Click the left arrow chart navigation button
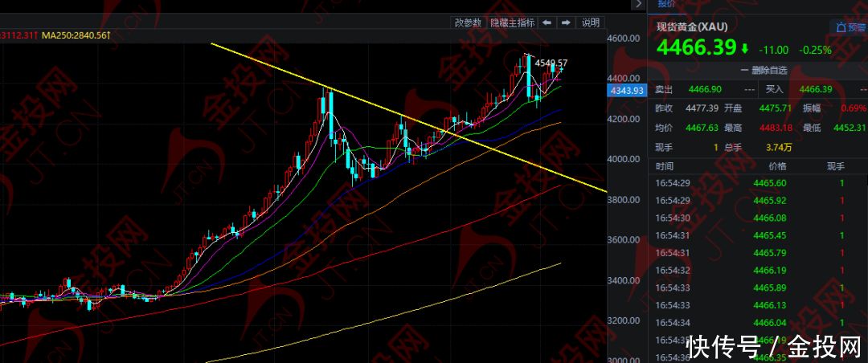The height and width of the screenshot is (363, 868). coord(547,22)
